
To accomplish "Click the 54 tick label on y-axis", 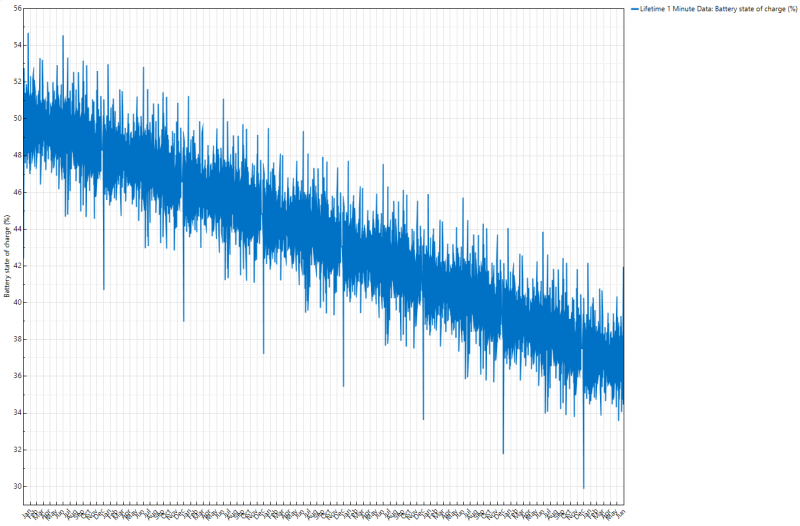I will point(17,45).
